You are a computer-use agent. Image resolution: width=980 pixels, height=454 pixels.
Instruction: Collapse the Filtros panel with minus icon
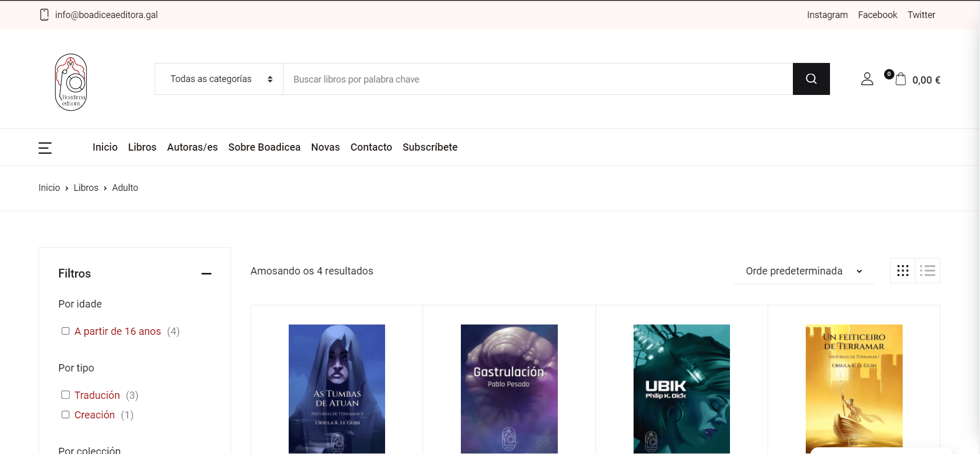(x=206, y=273)
